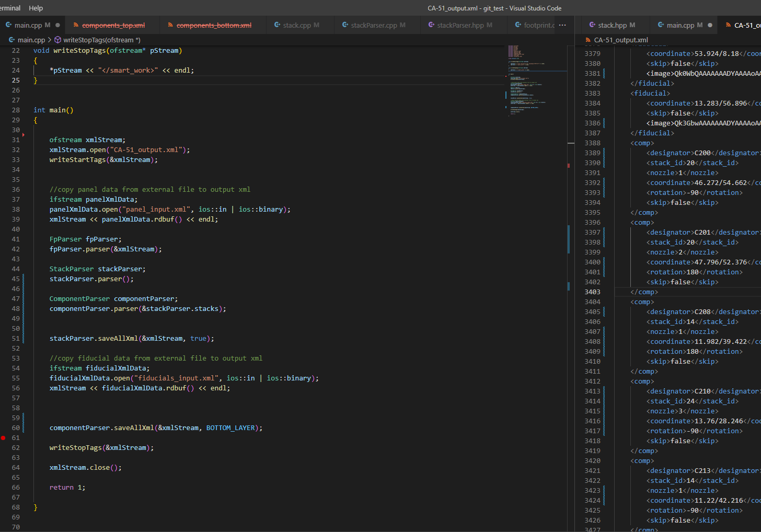Image resolution: width=761 pixels, height=532 pixels.
Task: Click the file icon on the footprint tab
Action: click(x=518, y=25)
